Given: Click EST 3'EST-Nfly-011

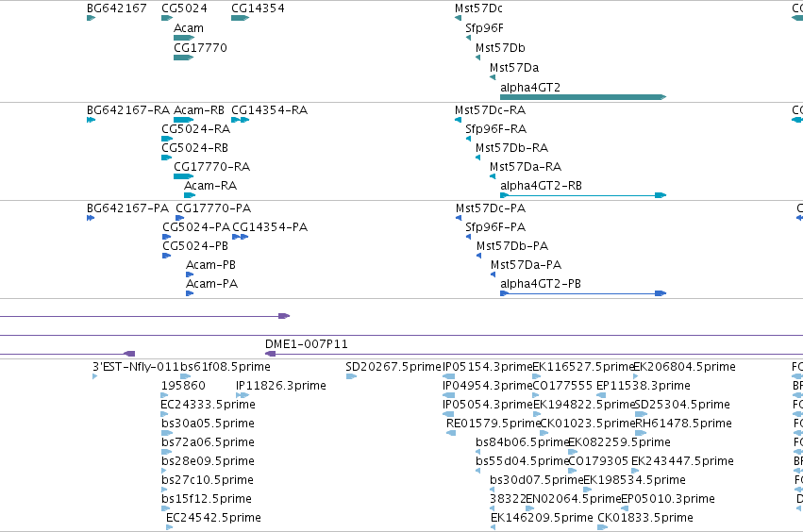Looking at the screenshot, I should pos(136,367).
